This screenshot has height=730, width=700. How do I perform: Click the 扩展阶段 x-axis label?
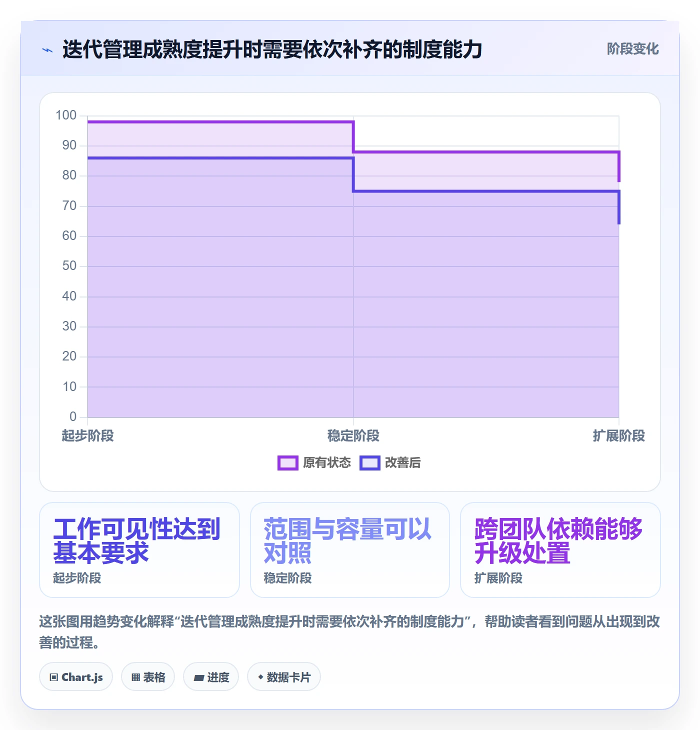coord(619,436)
